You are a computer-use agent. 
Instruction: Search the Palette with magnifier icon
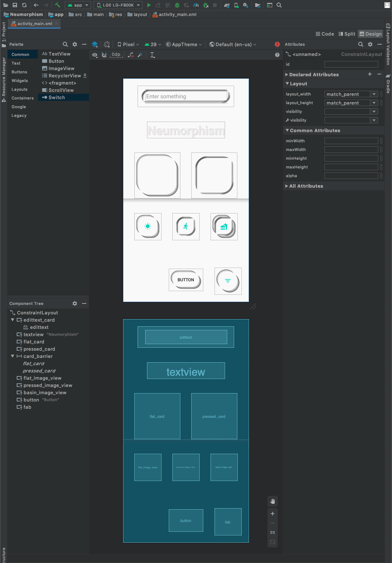click(65, 44)
